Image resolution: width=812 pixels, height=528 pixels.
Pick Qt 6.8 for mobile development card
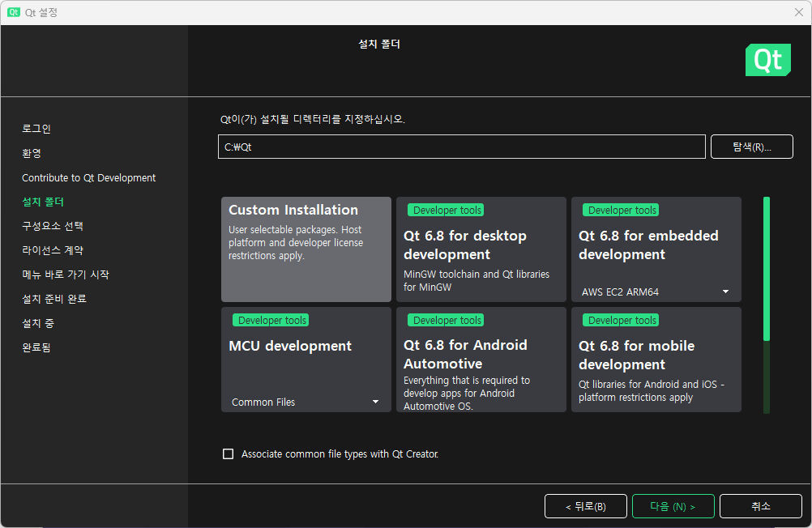pos(656,360)
